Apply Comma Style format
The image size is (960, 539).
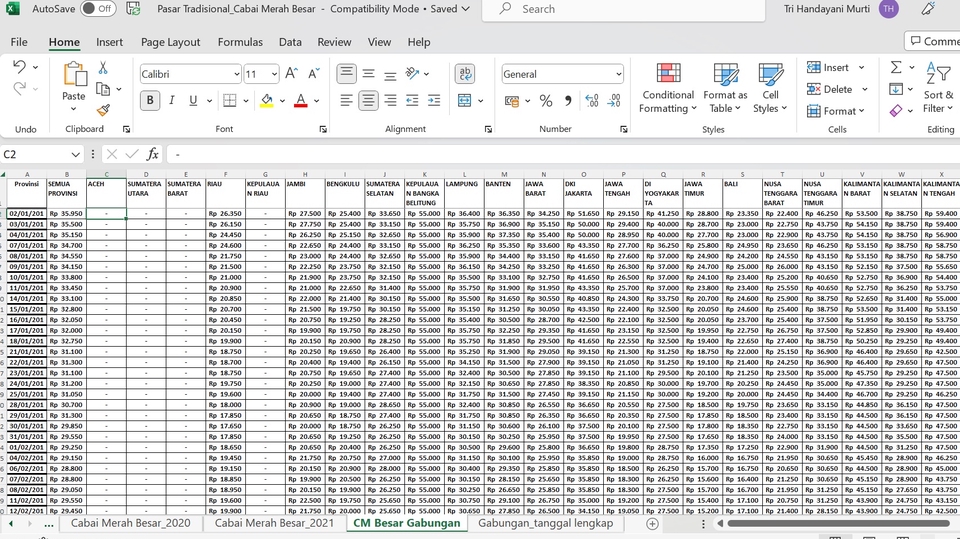click(x=568, y=101)
